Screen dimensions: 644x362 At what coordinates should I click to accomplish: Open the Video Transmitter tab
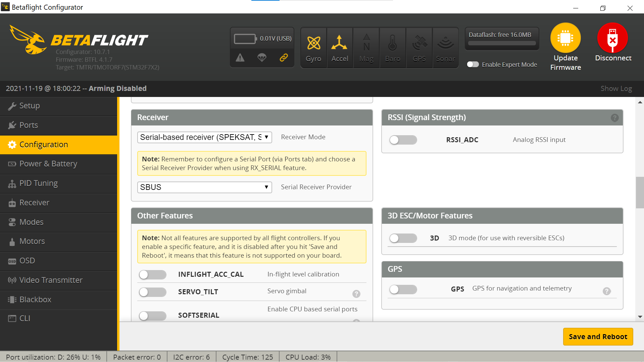point(59,280)
